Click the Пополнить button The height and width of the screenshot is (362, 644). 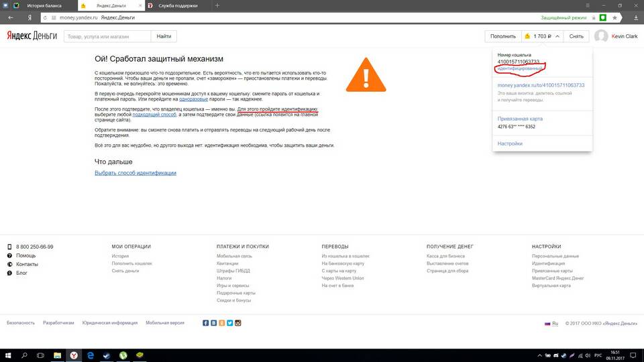pyautogui.click(x=502, y=36)
